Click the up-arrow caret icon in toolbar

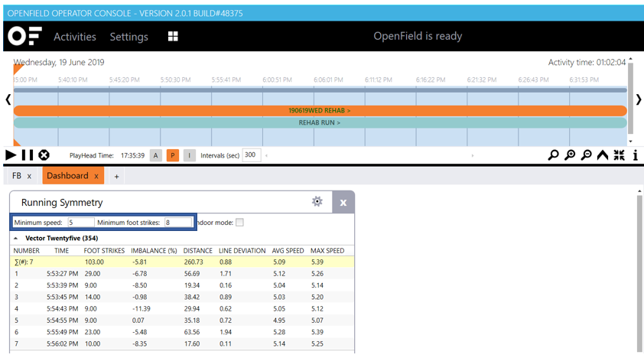coord(603,155)
